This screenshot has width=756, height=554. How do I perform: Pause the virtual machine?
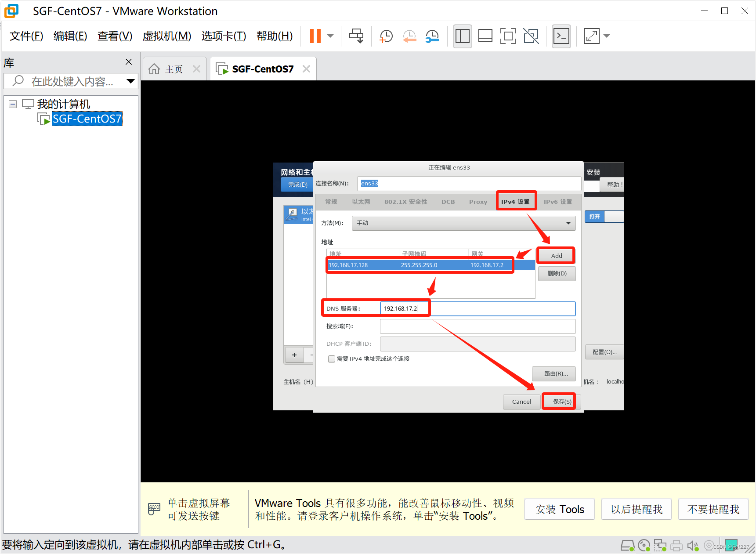click(315, 36)
